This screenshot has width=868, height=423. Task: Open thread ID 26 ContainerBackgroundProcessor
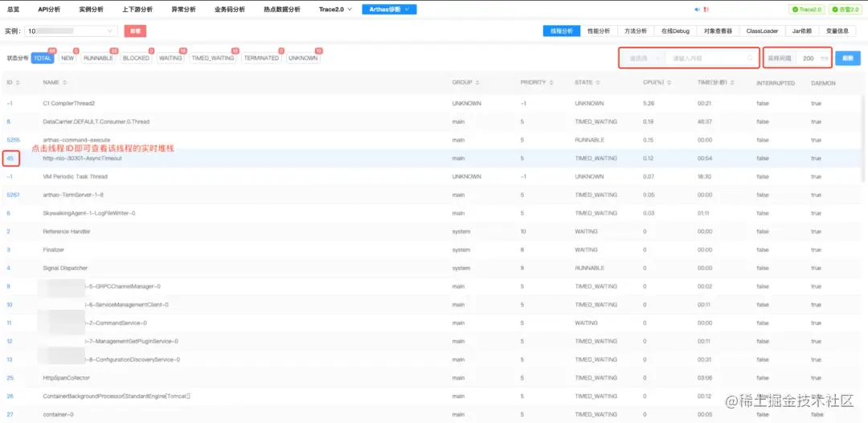[10, 396]
